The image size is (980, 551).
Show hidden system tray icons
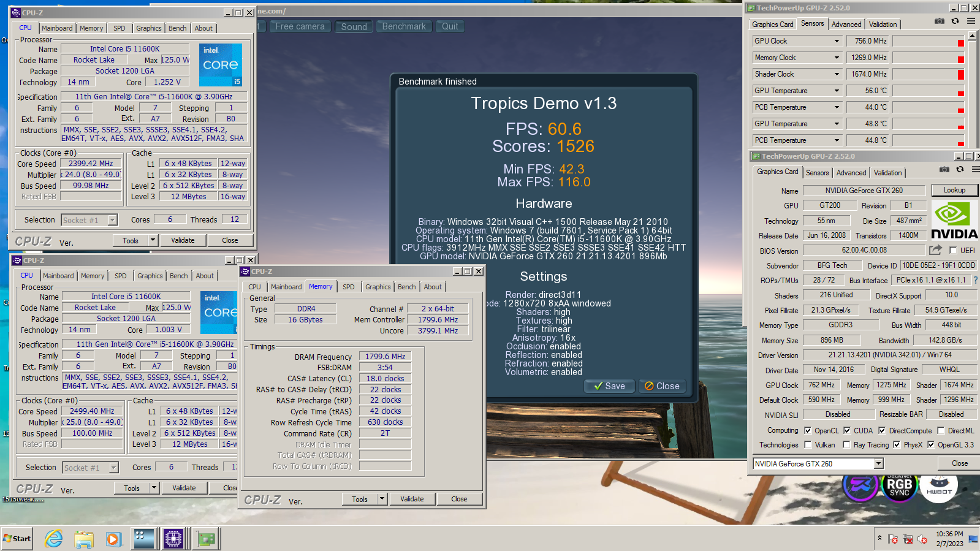pos(879,538)
